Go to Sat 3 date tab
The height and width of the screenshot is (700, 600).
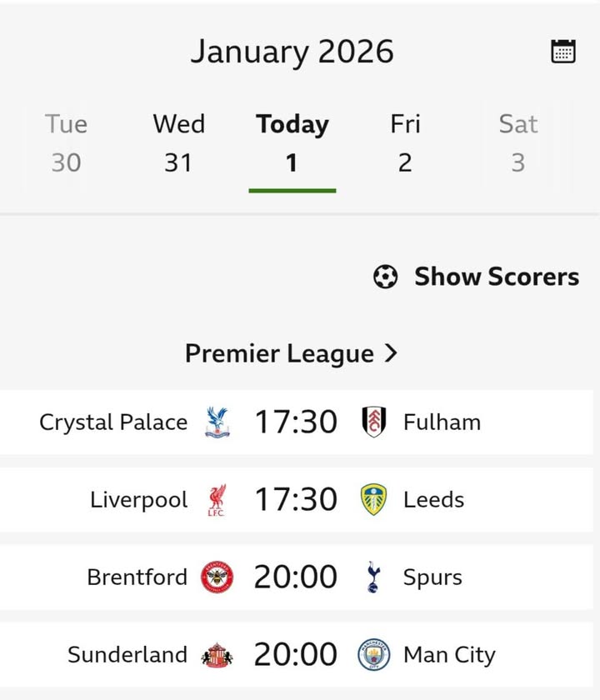point(517,142)
